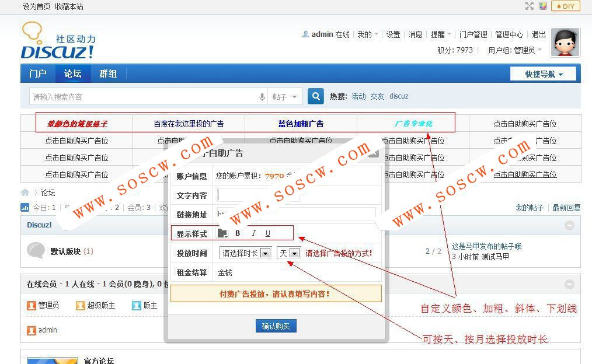This screenshot has height=364, width=592.
Task: Click the home icon in the breadcrumb
Action: [25, 192]
